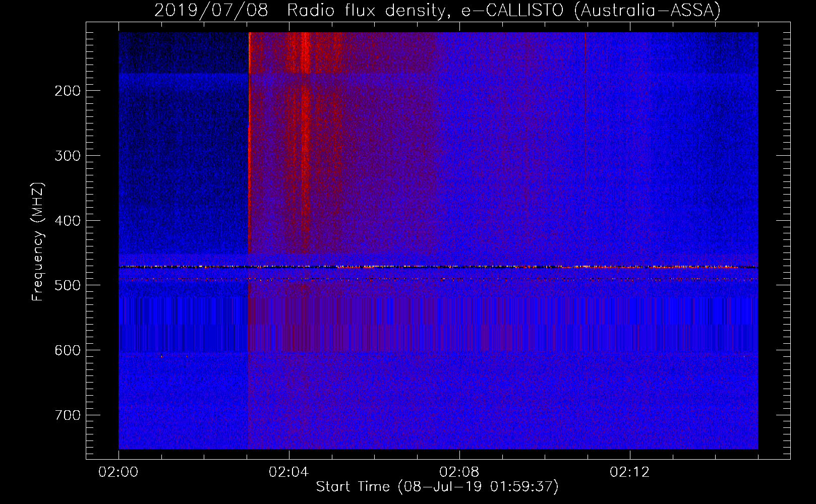Click the 600 frequency tick label
This screenshot has width=816, height=504.
pos(68,350)
